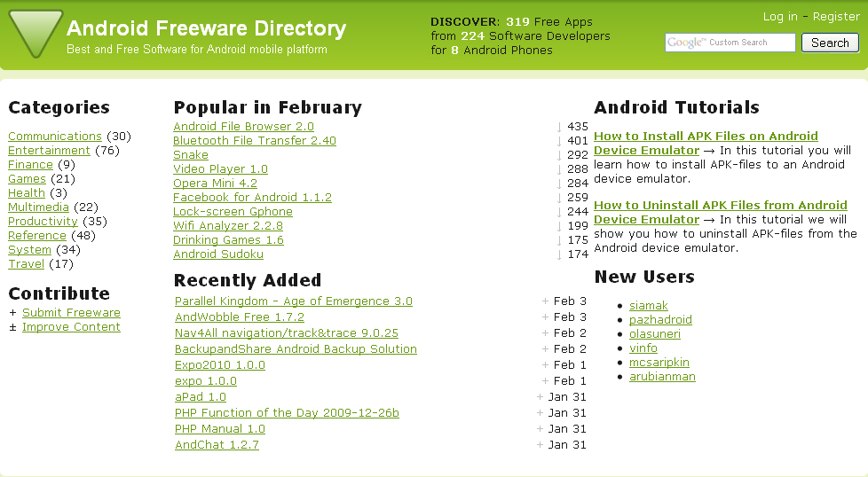Open Drinking Games 1.6
868x477 pixels.
(x=229, y=240)
